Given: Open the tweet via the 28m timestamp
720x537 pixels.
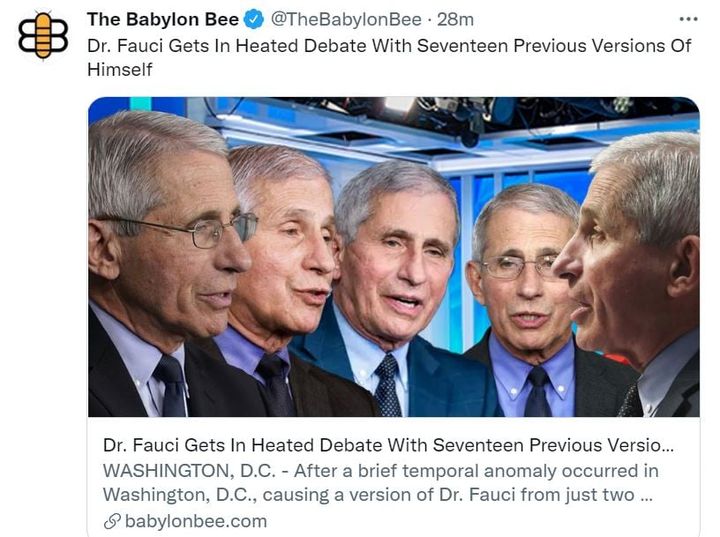Looking at the screenshot, I should 455,20.
